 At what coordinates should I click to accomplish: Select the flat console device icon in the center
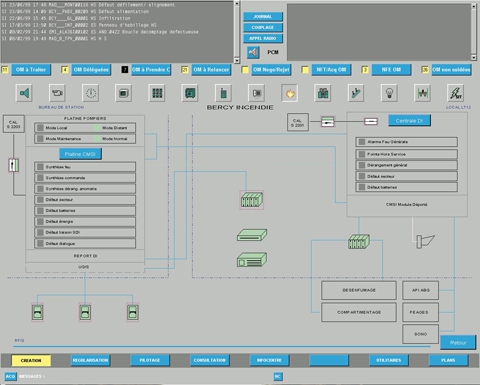(x=252, y=235)
